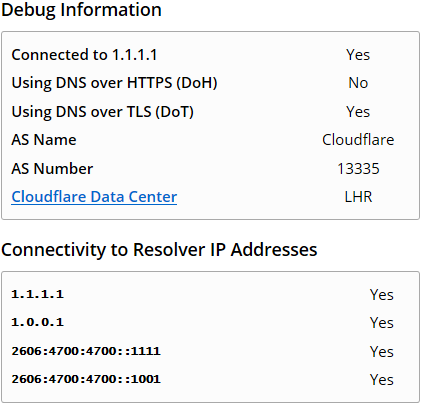Click the Yes status for 2606:4700:4700::1001

(x=382, y=380)
